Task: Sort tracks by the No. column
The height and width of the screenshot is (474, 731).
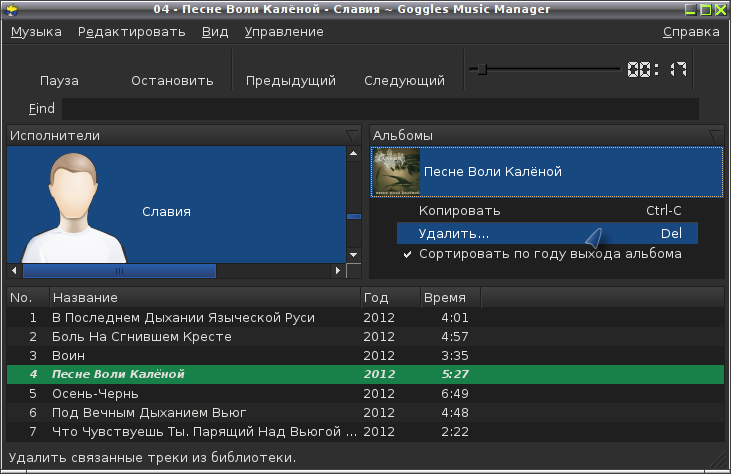Action: click(x=28, y=297)
